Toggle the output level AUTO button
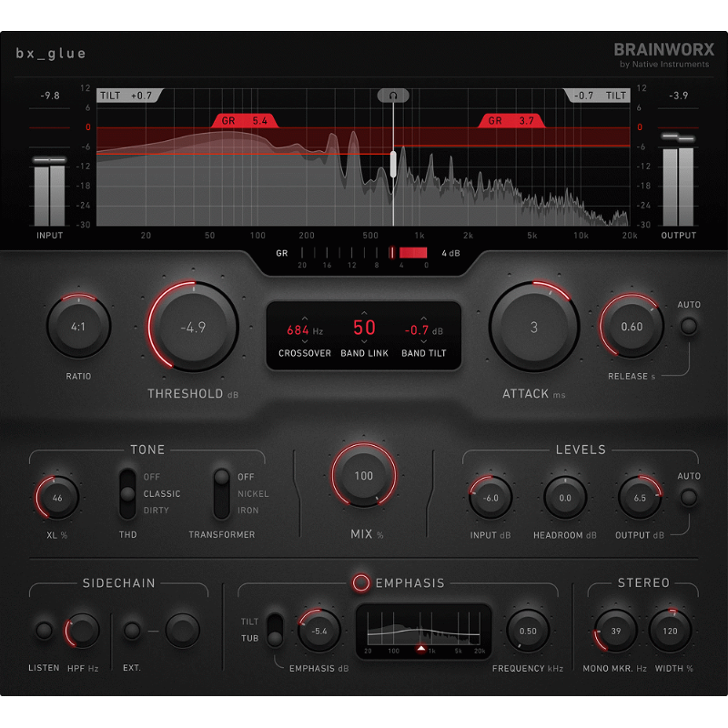This screenshot has width=728, height=728. coord(689,497)
